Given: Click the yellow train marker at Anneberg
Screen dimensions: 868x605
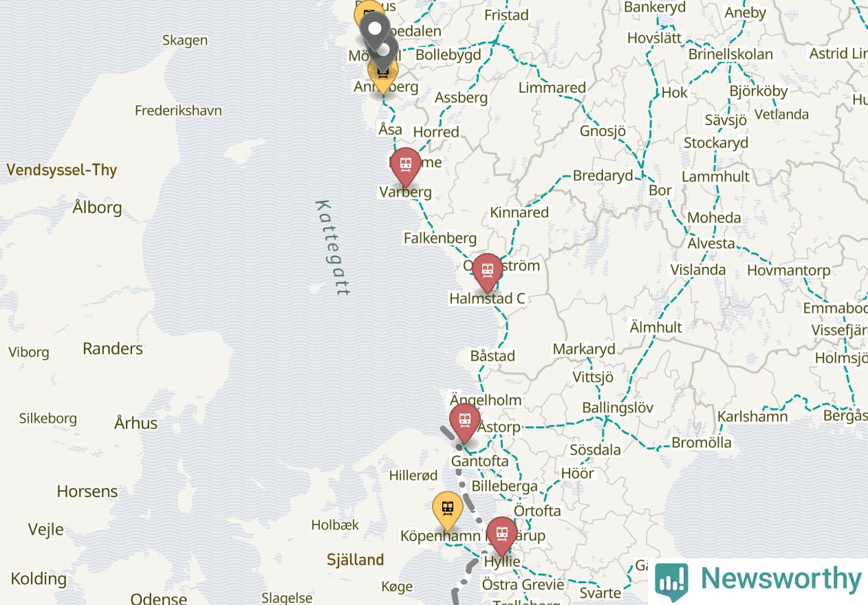Looking at the screenshot, I should pos(383,76).
